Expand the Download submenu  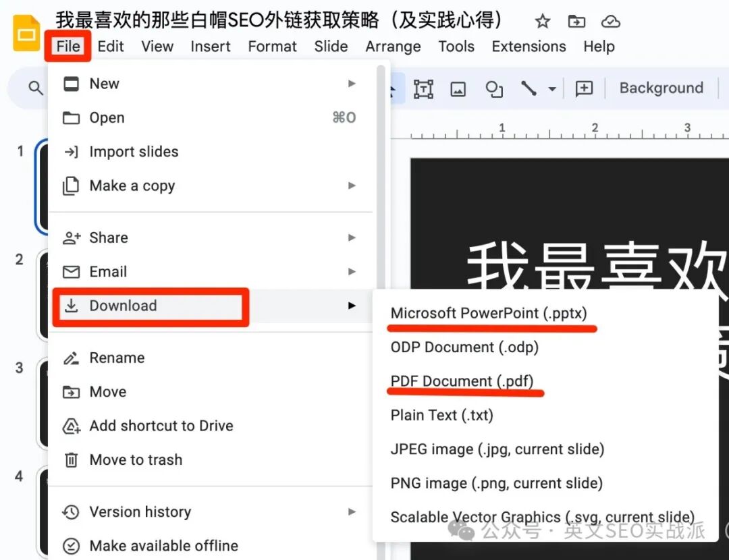point(211,306)
